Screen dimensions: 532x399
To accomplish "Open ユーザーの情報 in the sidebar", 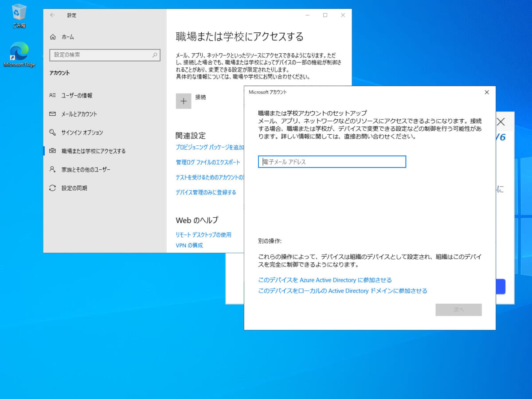I will [76, 95].
